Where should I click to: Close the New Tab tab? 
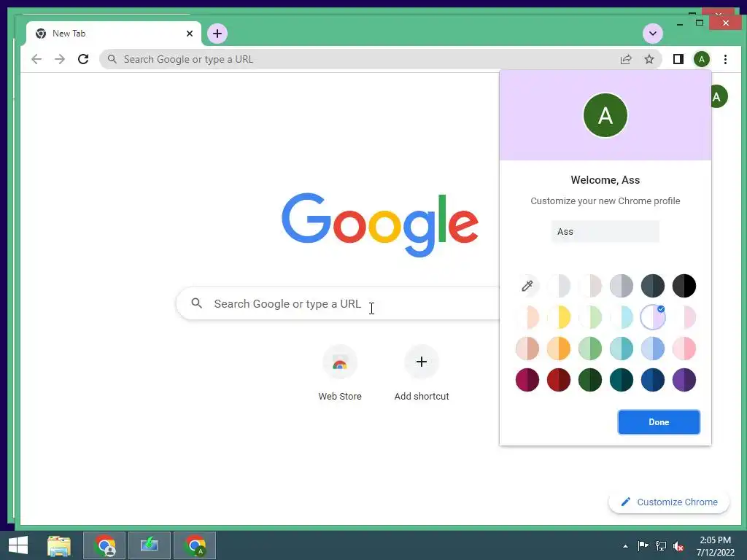(x=190, y=34)
